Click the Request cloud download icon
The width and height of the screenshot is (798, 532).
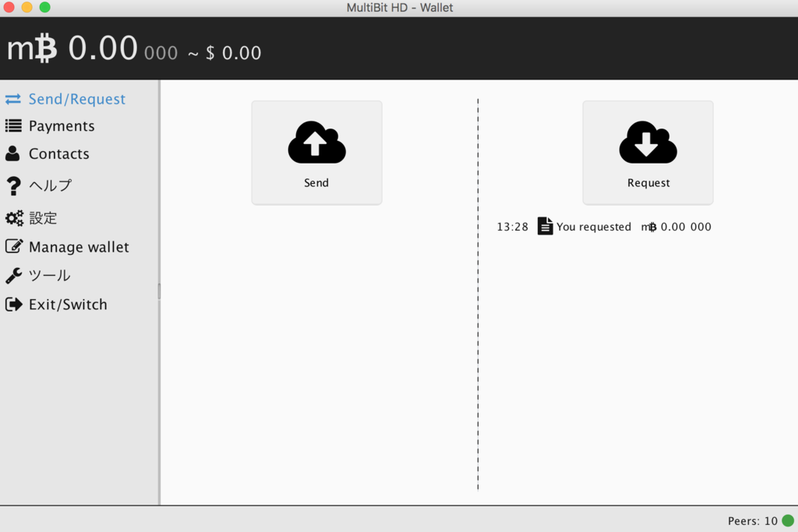(x=648, y=143)
